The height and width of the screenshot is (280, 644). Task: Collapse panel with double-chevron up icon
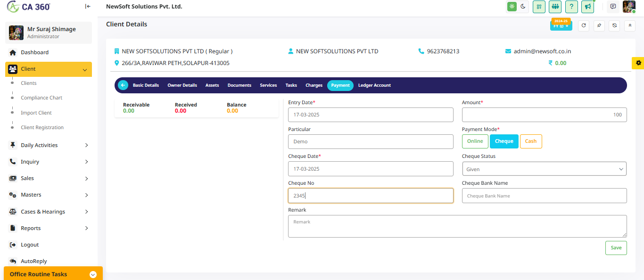[629, 26]
